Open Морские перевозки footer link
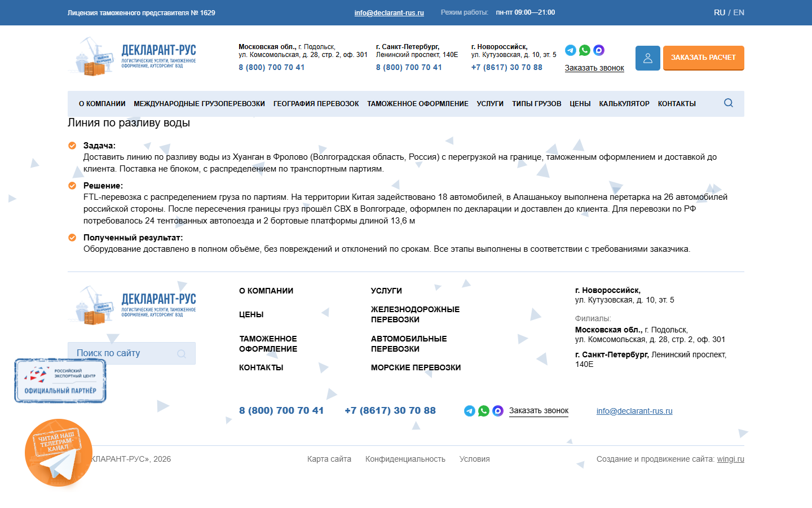Viewport: 812px width, 508px height. point(416,367)
